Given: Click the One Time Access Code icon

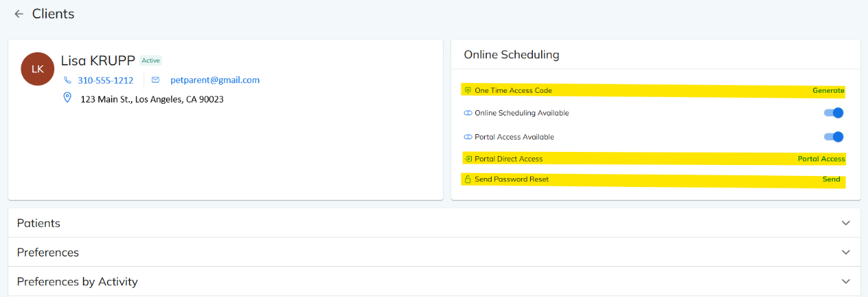Looking at the screenshot, I should click(x=468, y=90).
